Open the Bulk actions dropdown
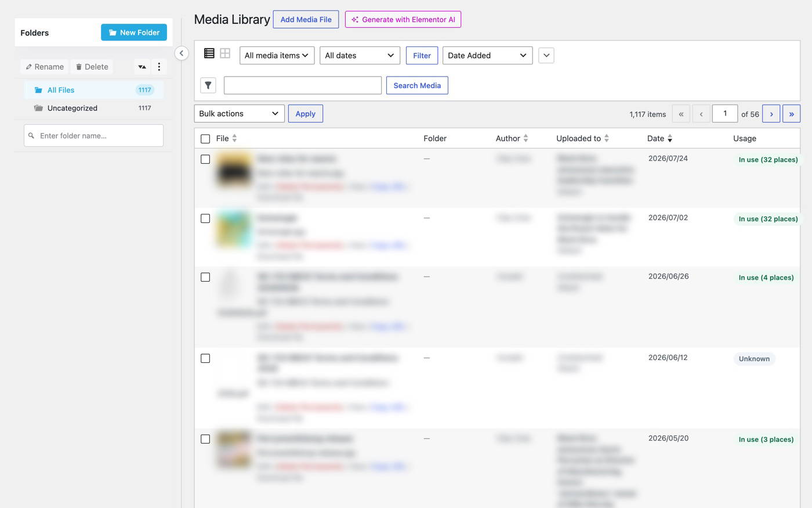Image resolution: width=812 pixels, height=508 pixels. (x=240, y=113)
